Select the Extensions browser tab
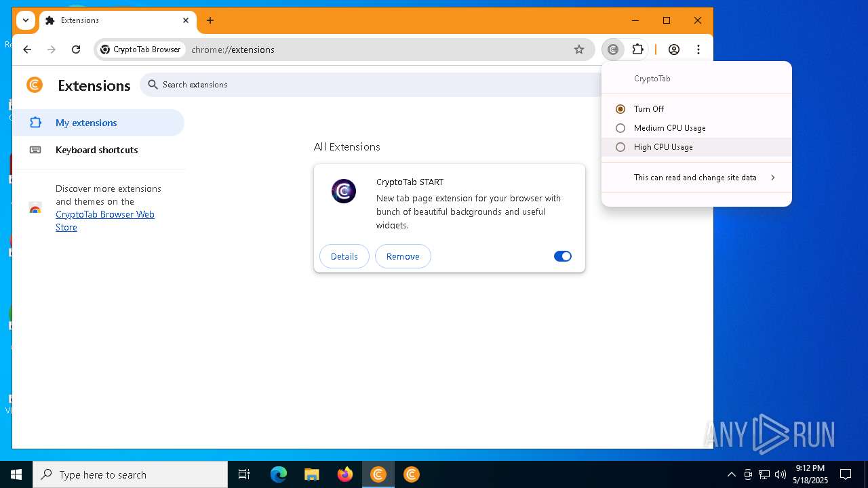This screenshot has height=488, width=868. 118,20
